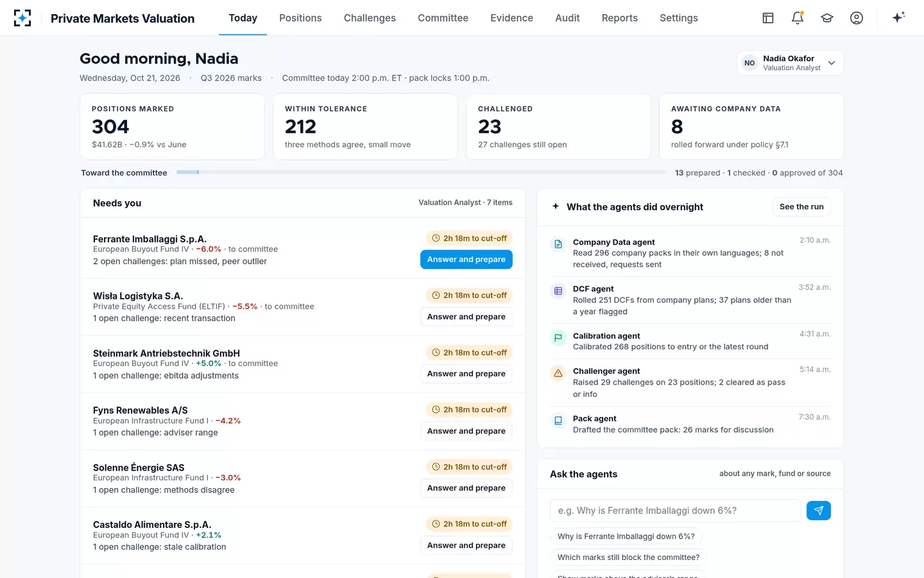Expand the Nadia Okafor role switcher
Image resolution: width=924 pixels, height=578 pixels.
(790, 63)
